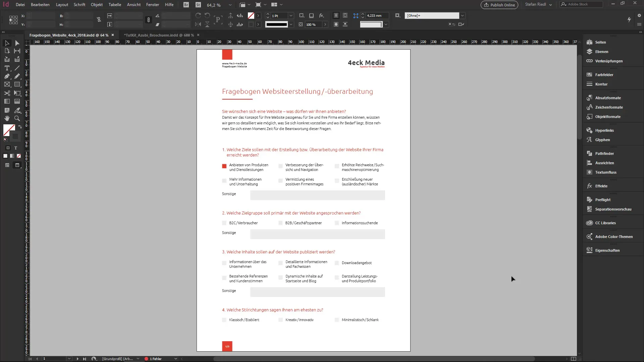Toggle the Normal view mode button
This screenshot has height=362, width=644.
pyautogui.click(x=7, y=165)
